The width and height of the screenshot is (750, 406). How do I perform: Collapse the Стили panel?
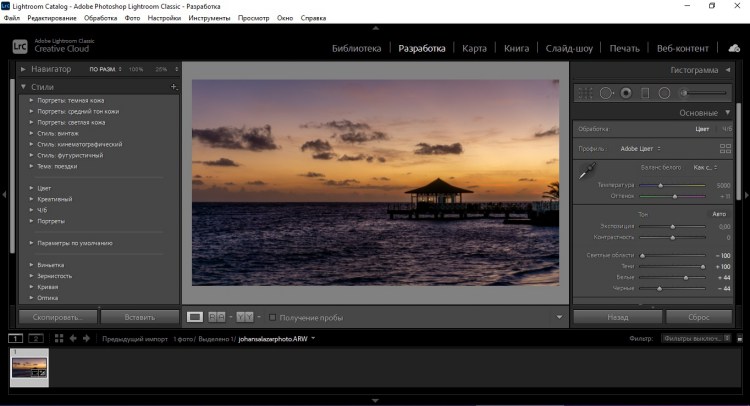(23, 87)
